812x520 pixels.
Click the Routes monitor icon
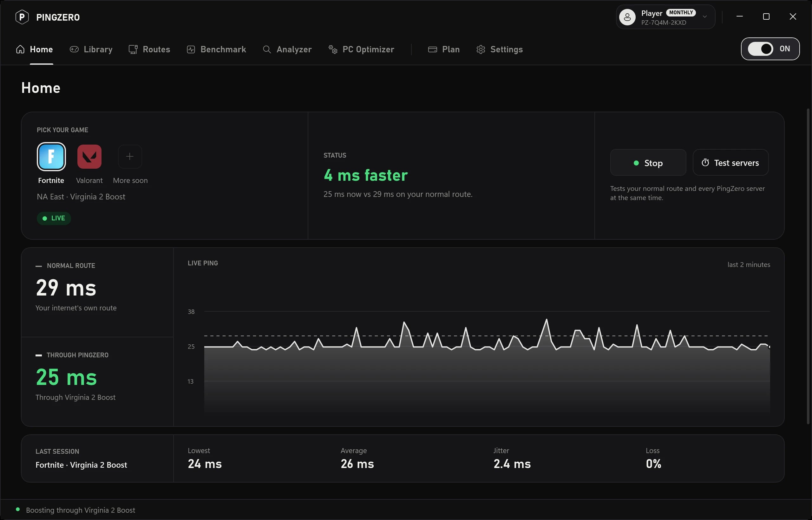click(133, 49)
